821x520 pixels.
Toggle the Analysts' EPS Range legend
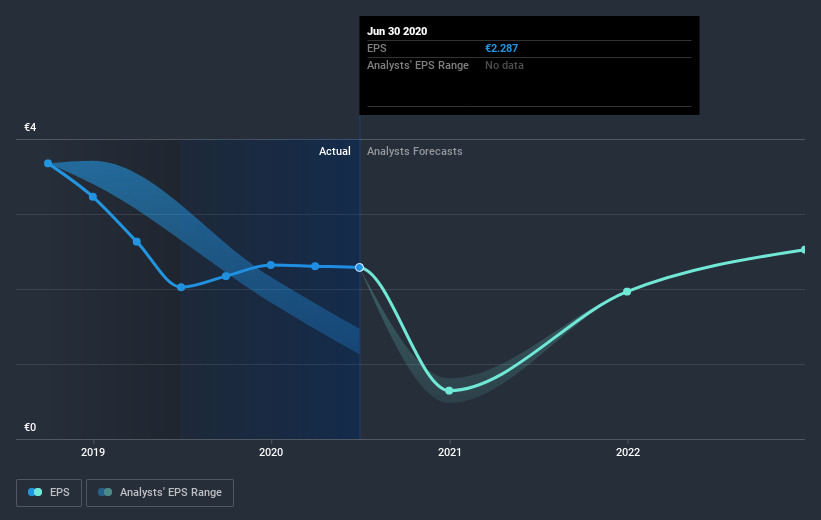(x=160, y=493)
